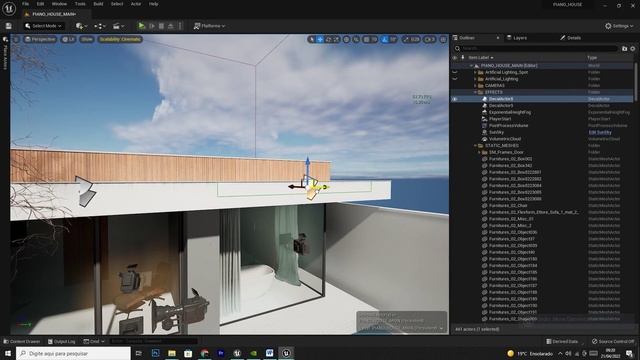Open the Actor menu
640x360 pixels.
pyautogui.click(x=136, y=4)
